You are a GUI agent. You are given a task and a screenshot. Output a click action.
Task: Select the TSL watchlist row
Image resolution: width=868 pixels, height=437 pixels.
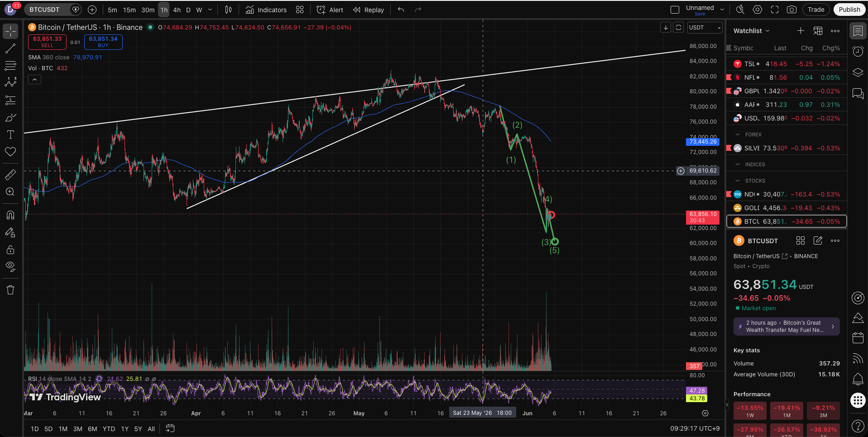(x=786, y=64)
